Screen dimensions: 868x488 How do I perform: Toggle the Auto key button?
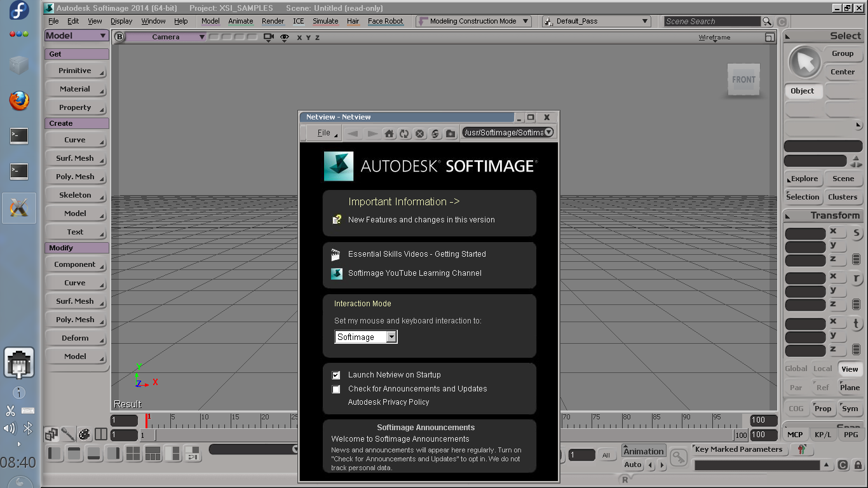coord(633,464)
